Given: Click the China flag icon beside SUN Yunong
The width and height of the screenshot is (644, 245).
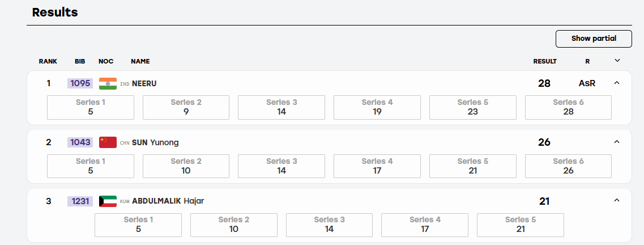Looking at the screenshot, I should (x=108, y=142).
